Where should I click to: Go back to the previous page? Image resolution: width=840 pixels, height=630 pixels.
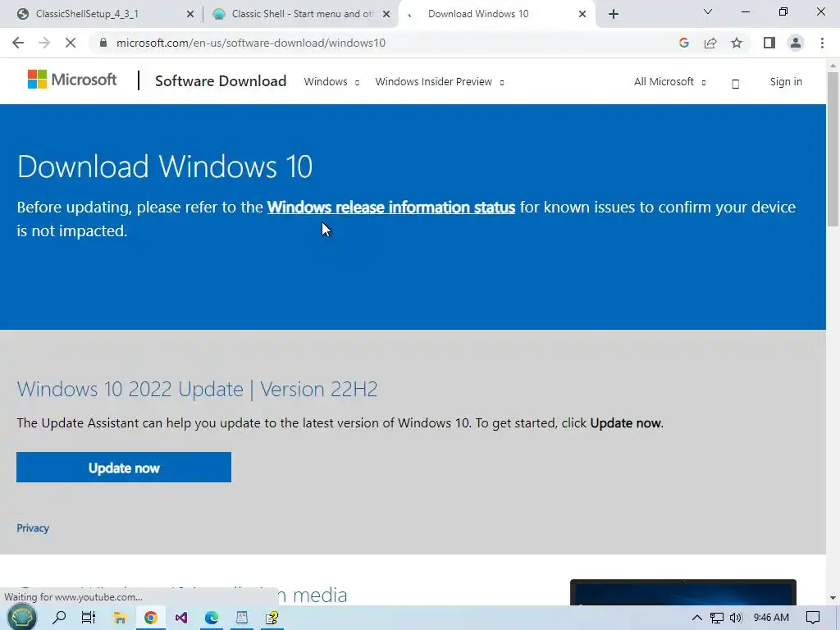point(18,43)
